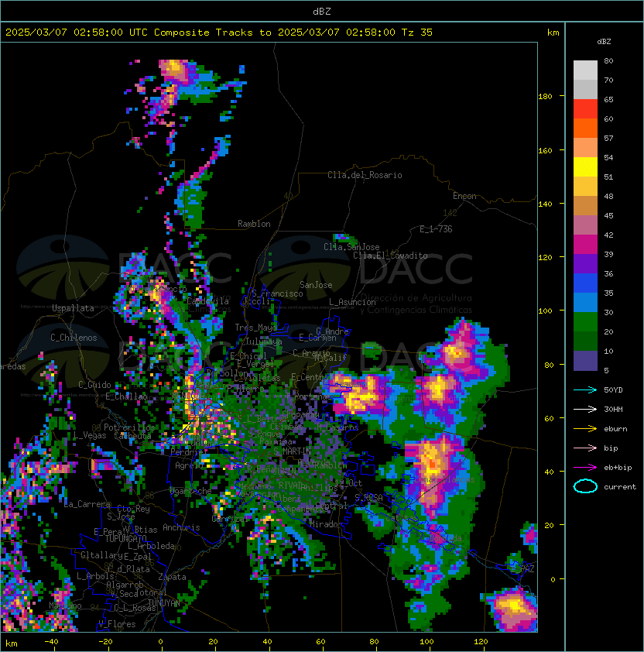The width and height of the screenshot is (644, 652).
Task: Click the '120' km tick on the bottom axis
Action: pos(481,642)
